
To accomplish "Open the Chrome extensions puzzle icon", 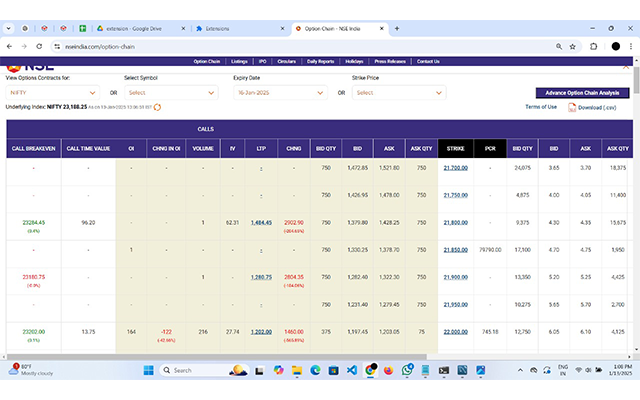I will pyautogui.click(x=593, y=47).
